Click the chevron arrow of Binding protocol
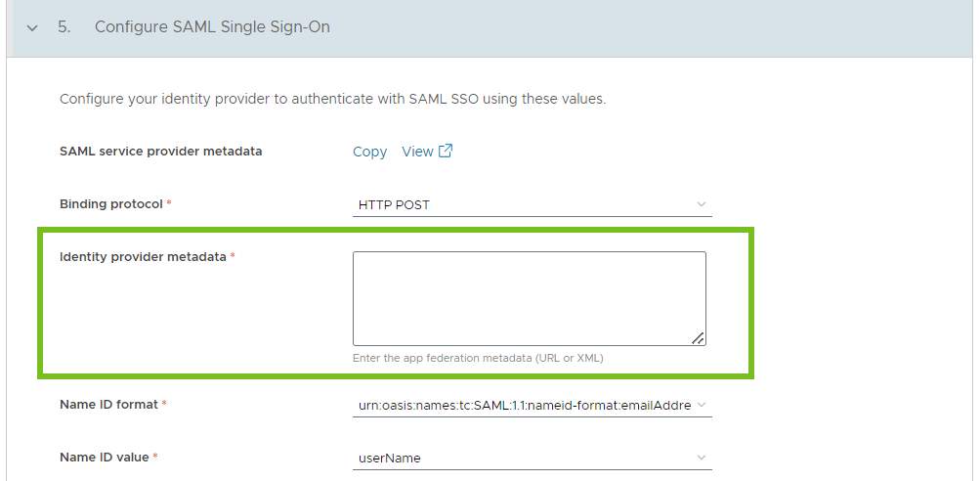Viewport: 980px width, 481px height. click(x=702, y=204)
